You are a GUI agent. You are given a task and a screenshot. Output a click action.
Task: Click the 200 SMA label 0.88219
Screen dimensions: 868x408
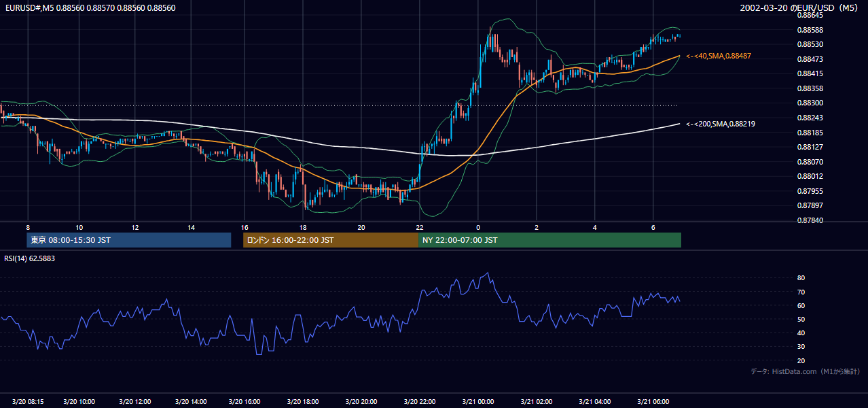click(720, 124)
